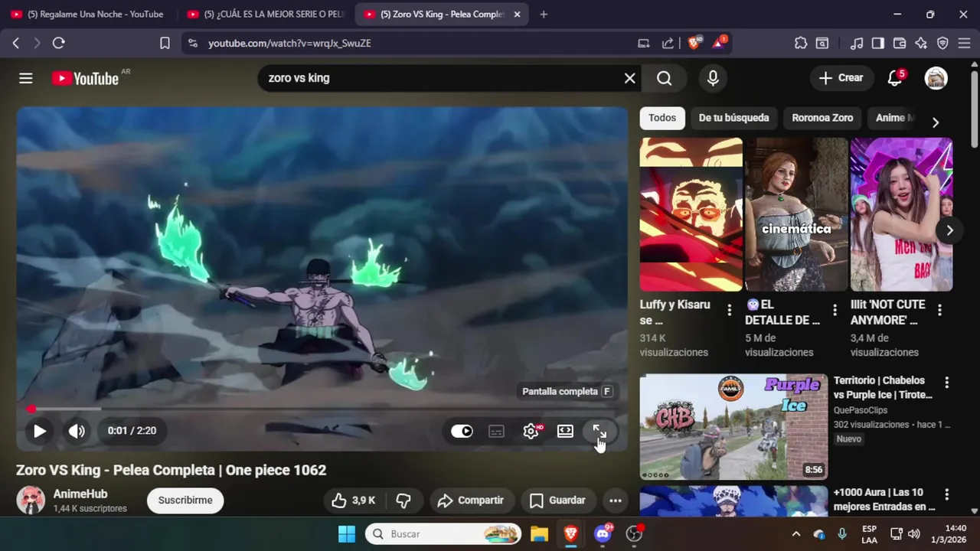Image resolution: width=980 pixels, height=551 pixels.
Task: Open a new browser tab
Action: 544,15
